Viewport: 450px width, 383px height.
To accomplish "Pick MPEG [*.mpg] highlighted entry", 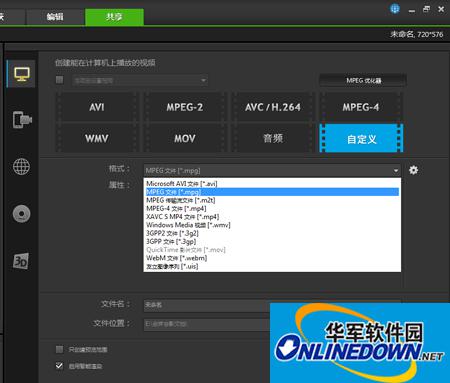I will point(271,192).
